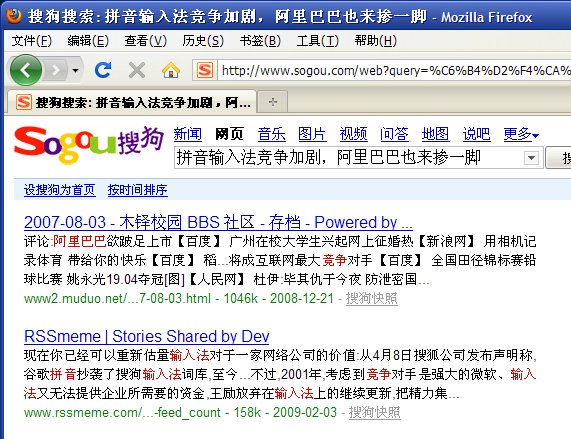Viewport: 571px width, 439px height.
Task: Go to the Home page icon
Action: click(x=171, y=70)
